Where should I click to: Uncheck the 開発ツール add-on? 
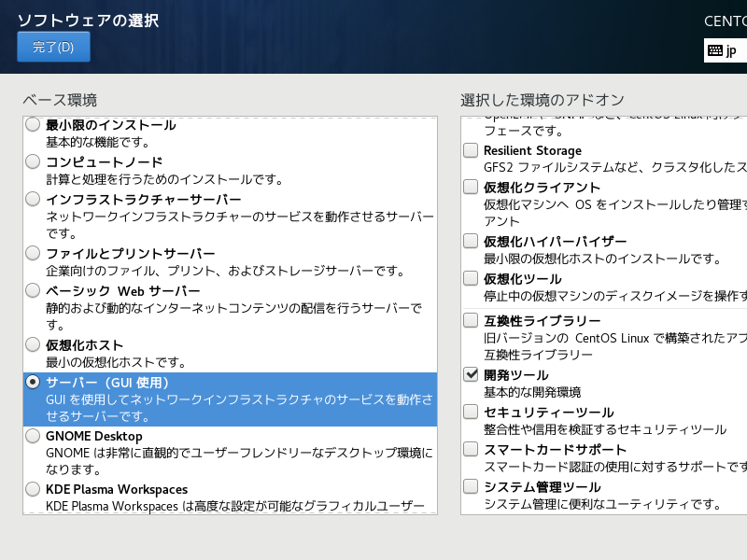(472, 373)
